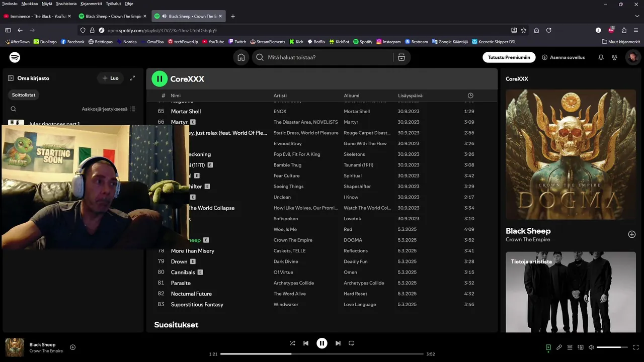
Task: Open the Aakkosjärjestyksessä sort dropdown
Action: coord(108,109)
